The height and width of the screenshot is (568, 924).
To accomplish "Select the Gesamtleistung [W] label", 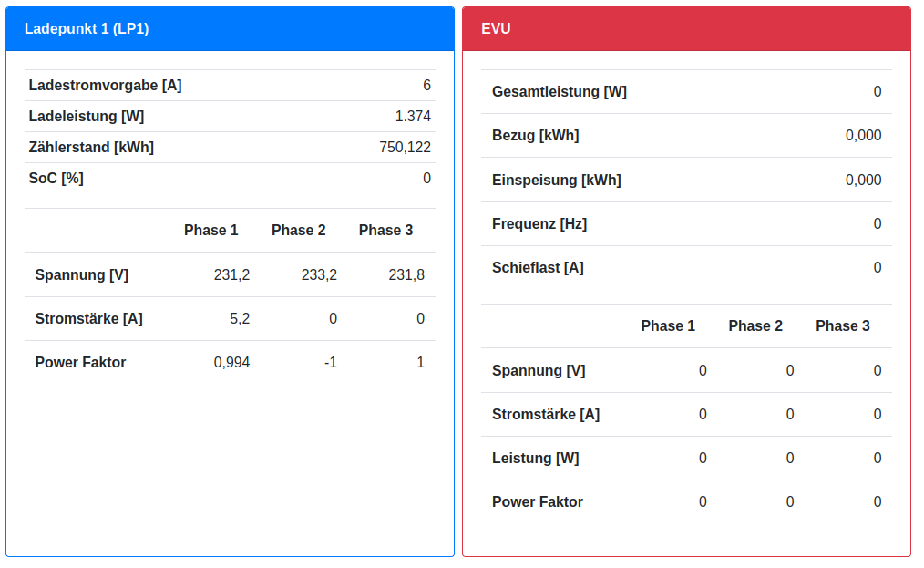I will click(559, 92).
